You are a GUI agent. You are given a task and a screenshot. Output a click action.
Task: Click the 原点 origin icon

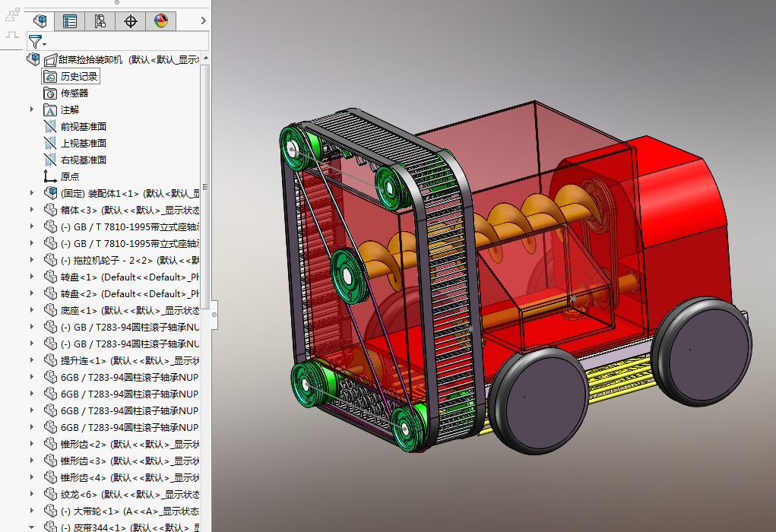tap(50, 176)
